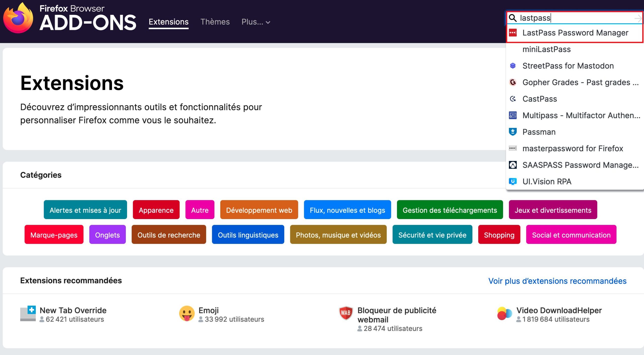Click the Gopher Grades suggestion icon
The height and width of the screenshot is (355, 644).
[x=513, y=82]
